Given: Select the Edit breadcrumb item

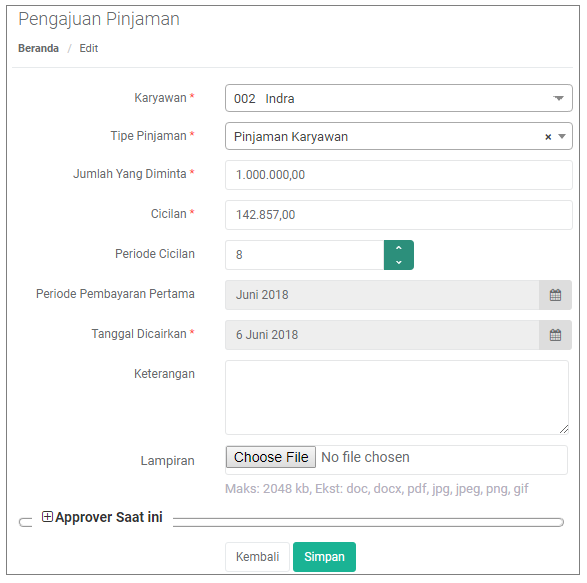Looking at the screenshot, I should pyautogui.click(x=89, y=48).
